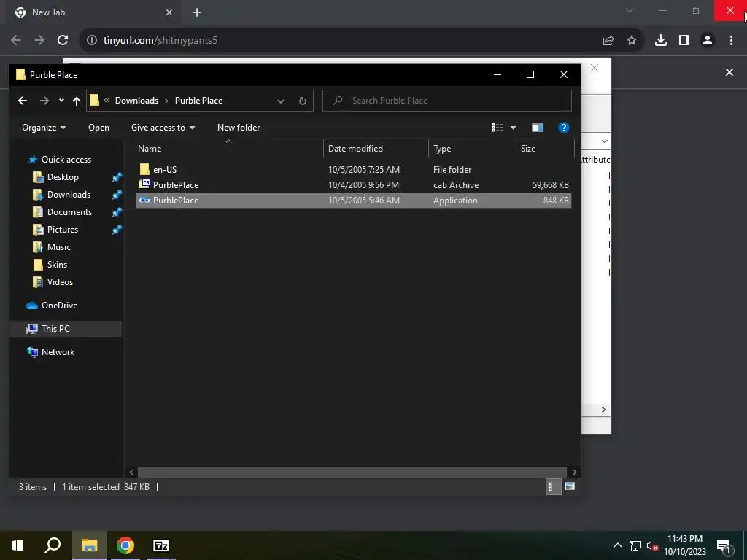
Task: Show hidden tray icons
Action: 617,545
